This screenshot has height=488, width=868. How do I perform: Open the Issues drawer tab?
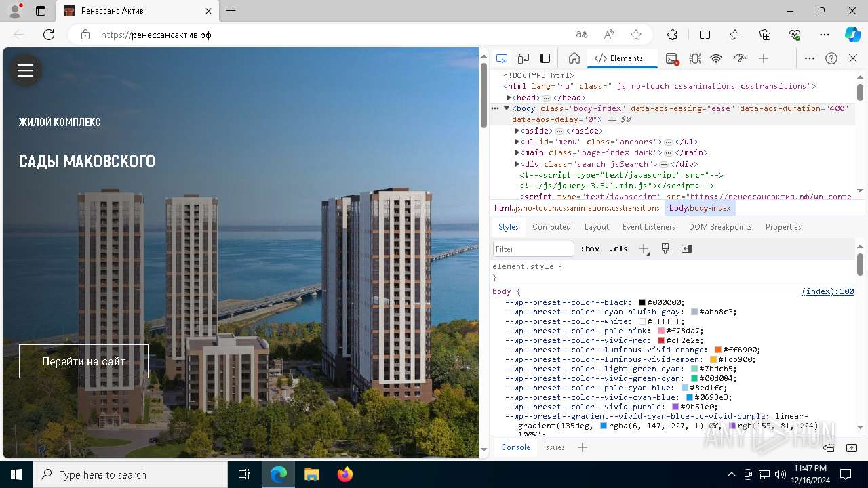click(x=554, y=447)
